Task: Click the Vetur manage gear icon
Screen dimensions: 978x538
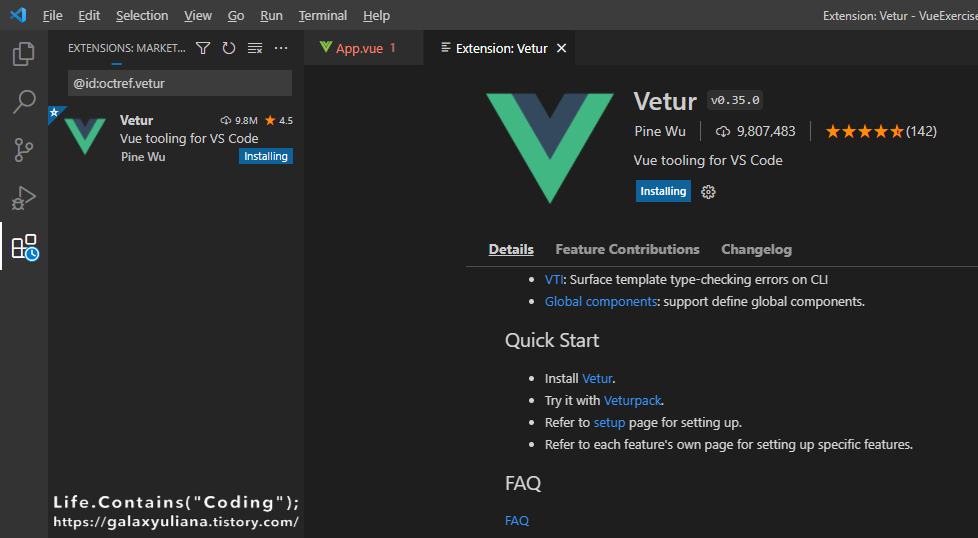Action: (708, 192)
